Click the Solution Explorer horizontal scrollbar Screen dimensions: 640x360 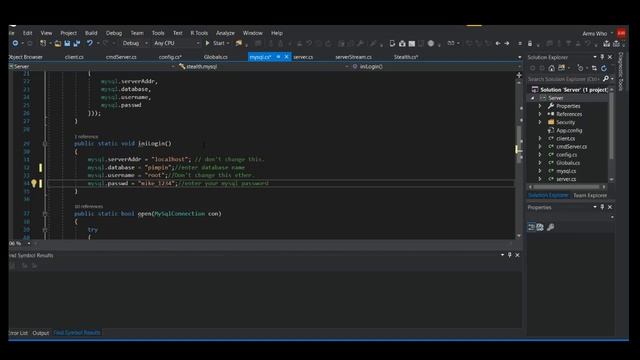pyautogui.click(x=567, y=187)
